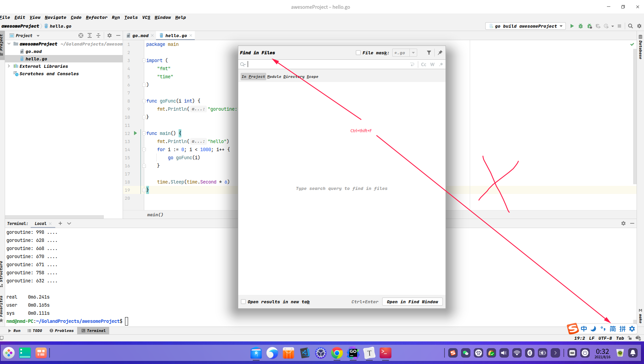
Task: Click the filter icon in Find in Files
Action: click(x=429, y=53)
